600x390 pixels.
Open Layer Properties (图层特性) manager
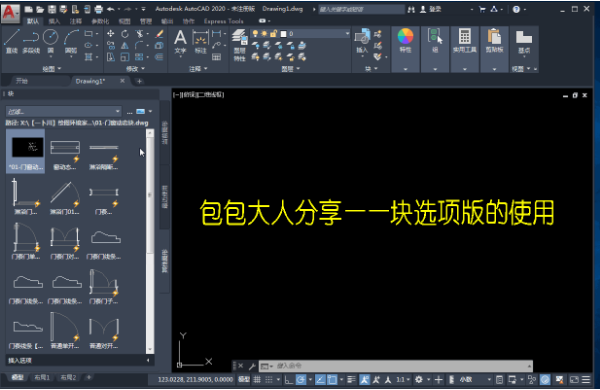[240, 45]
